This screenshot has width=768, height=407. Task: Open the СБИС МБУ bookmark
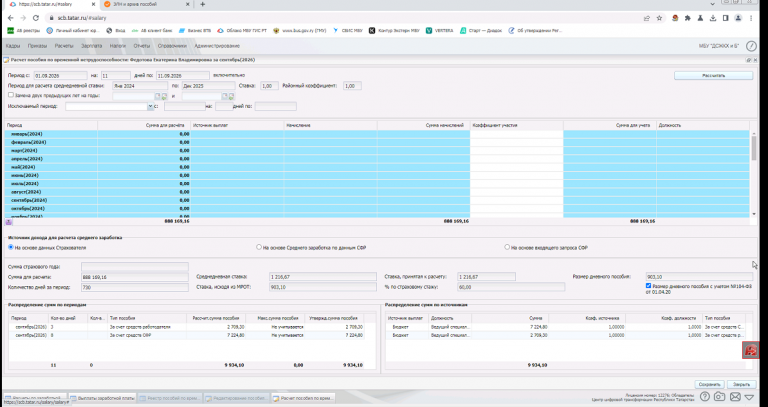point(348,30)
